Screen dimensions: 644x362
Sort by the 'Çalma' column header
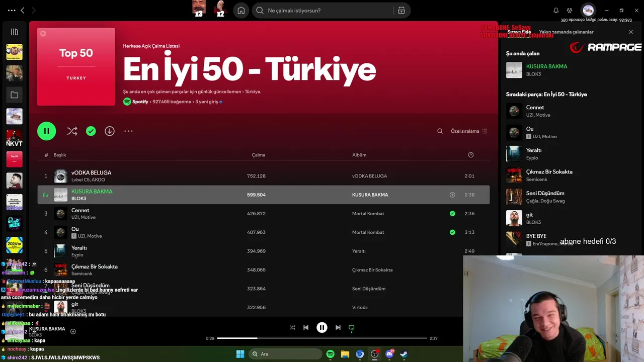(259, 155)
